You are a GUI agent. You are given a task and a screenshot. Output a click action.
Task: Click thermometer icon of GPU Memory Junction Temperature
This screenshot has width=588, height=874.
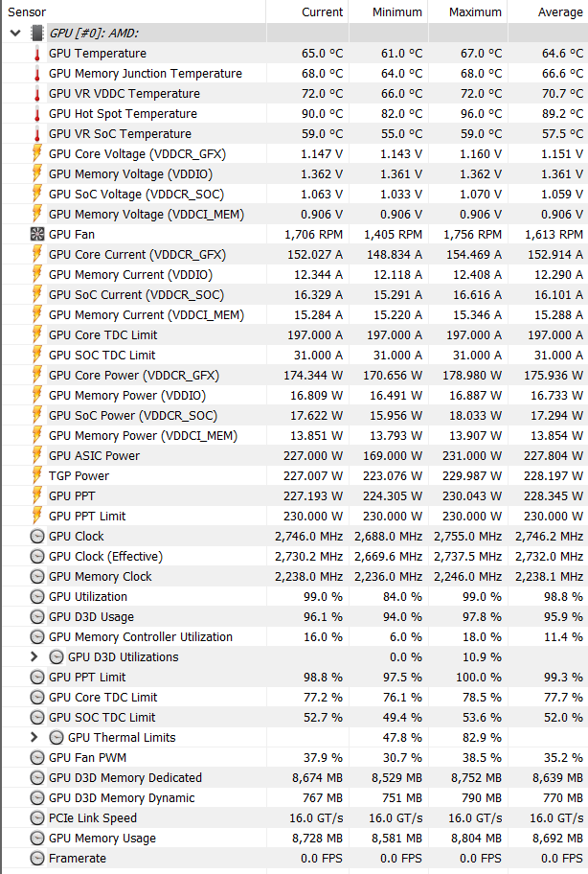pos(36,74)
